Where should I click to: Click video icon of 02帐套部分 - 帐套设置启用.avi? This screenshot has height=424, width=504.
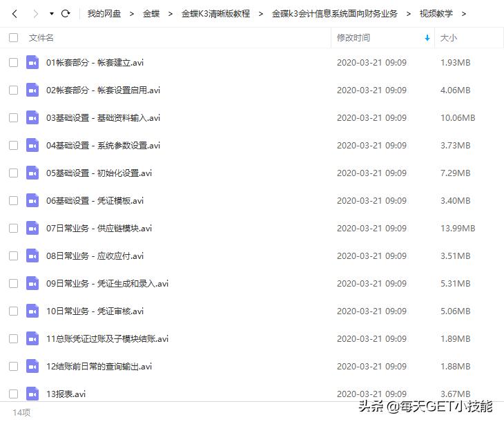[32, 90]
